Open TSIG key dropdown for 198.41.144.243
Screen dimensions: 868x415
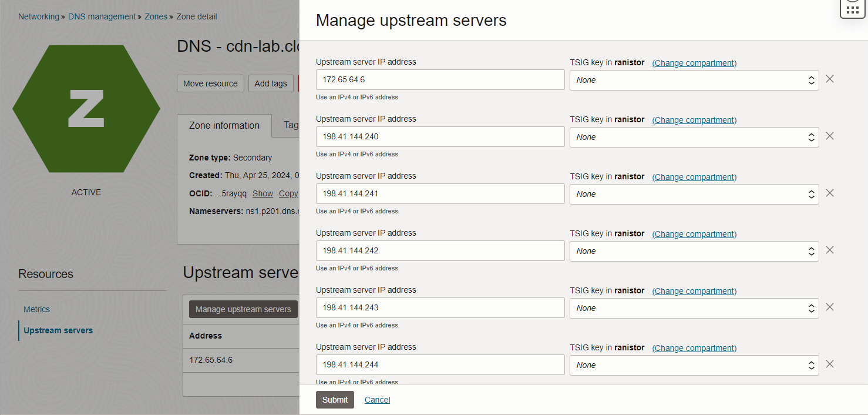694,308
